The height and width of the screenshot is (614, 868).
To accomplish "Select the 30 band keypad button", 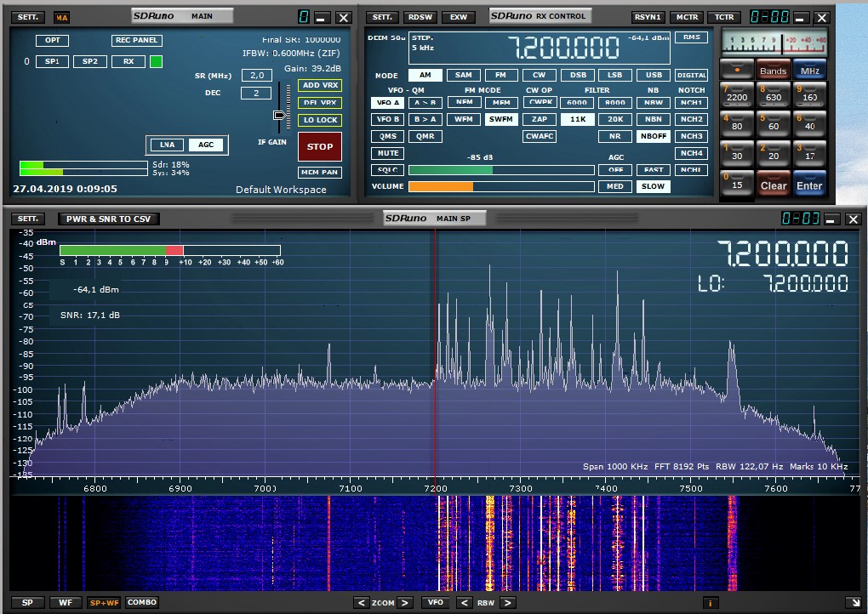I will coord(737,154).
